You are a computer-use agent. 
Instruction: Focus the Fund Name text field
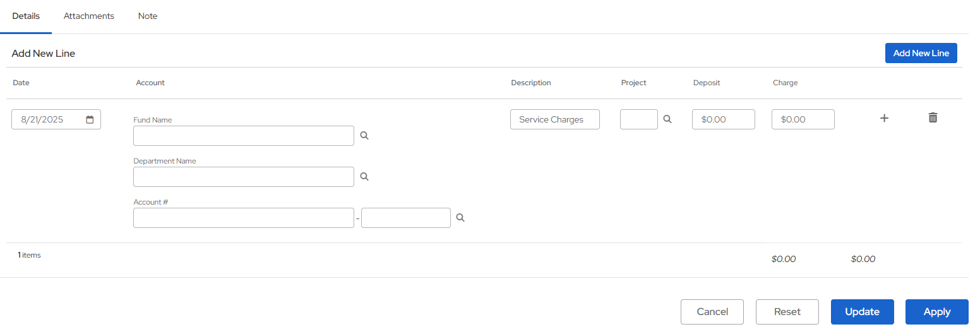(244, 136)
